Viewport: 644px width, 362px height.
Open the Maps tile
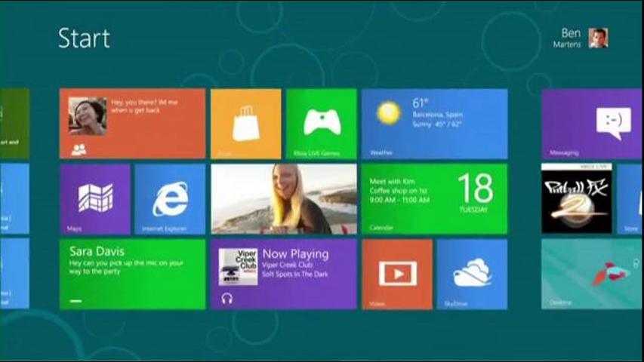coord(95,199)
